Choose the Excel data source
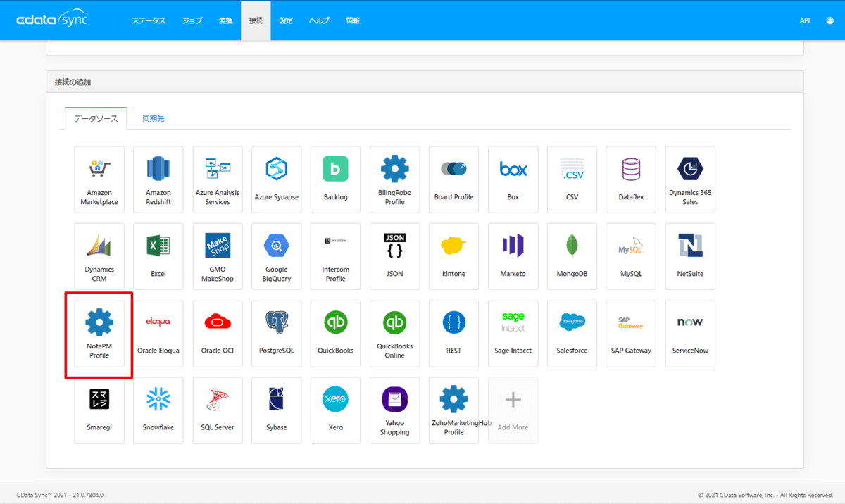 click(158, 256)
